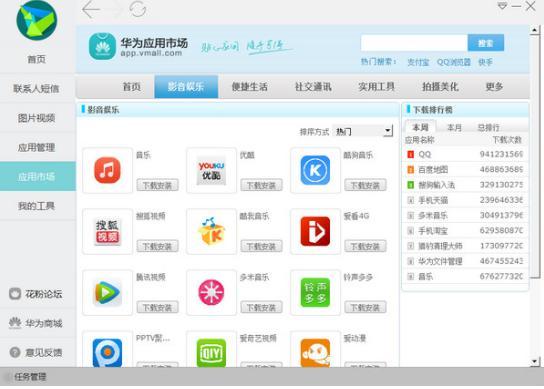Click 下载安装 for 搜狐视频

pyautogui.click(x=157, y=246)
